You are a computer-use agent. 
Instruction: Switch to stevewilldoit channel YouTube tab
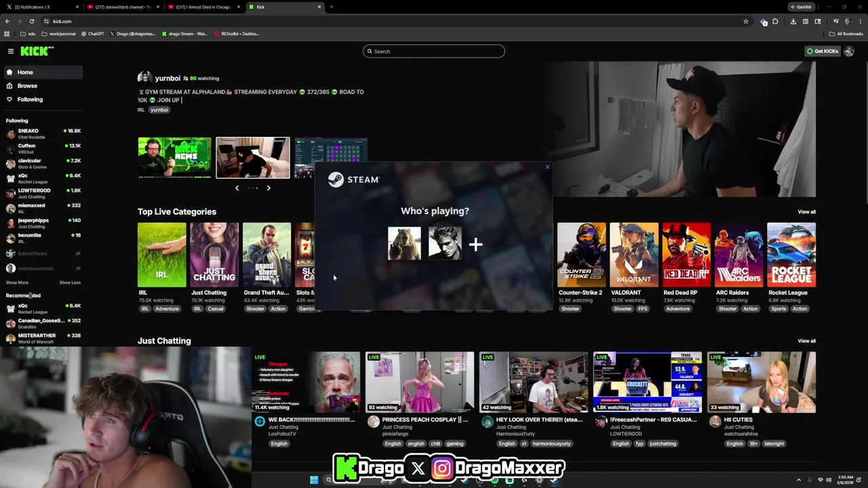pyautogui.click(x=123, y=7)
